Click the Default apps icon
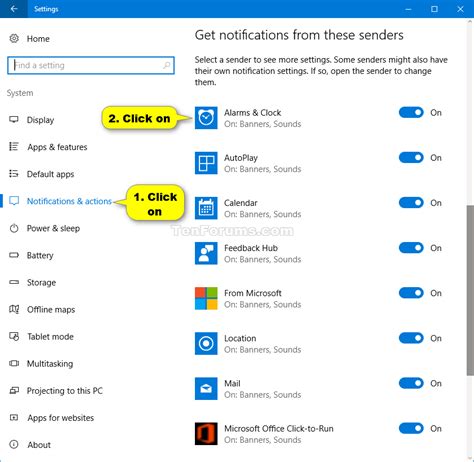474x462 pixels. [14, 173]
